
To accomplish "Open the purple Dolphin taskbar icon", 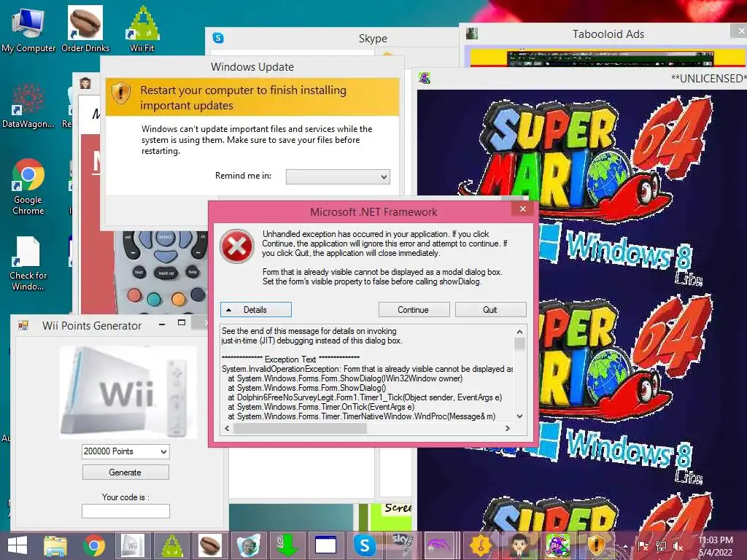I will pyautogui.click(x=439, y=545).
